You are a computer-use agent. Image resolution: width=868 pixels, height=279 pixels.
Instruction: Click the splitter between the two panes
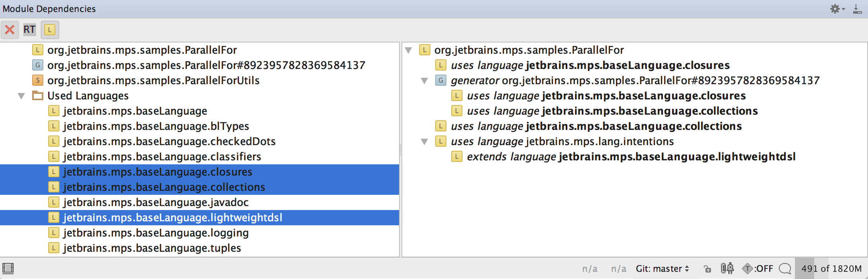(x=400, y=150)
